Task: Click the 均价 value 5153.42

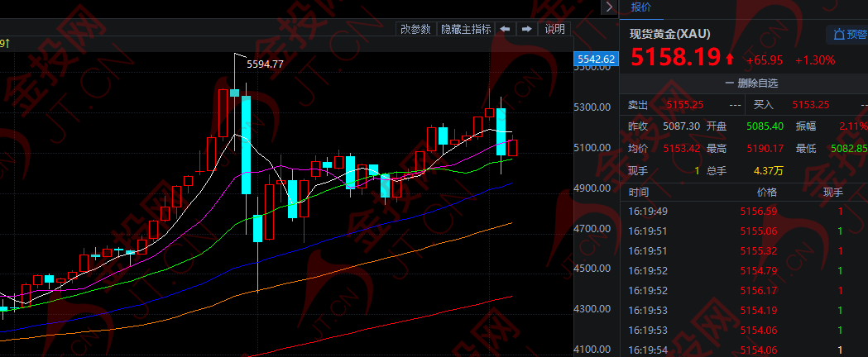Action: pyautogui.click(x=682, y=148)
